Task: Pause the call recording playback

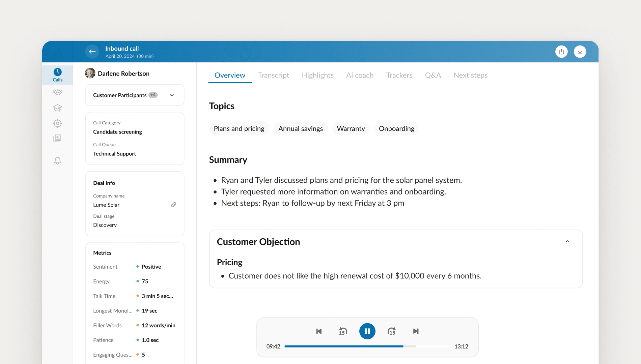Action: [367, 331]
